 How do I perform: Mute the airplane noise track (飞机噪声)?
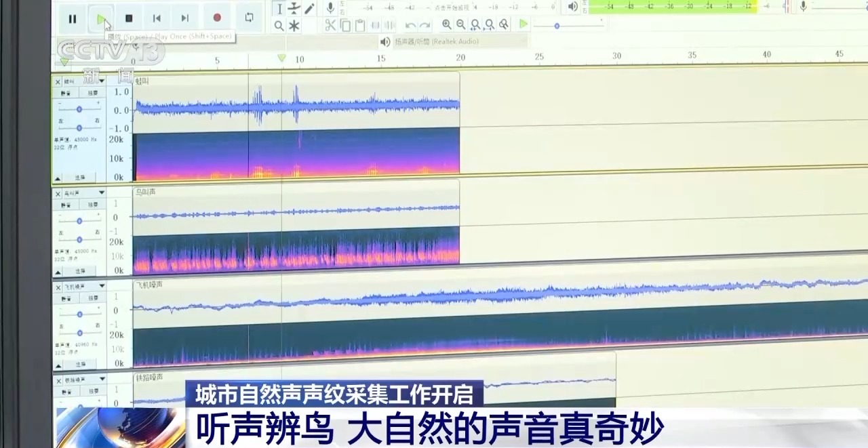66,298
